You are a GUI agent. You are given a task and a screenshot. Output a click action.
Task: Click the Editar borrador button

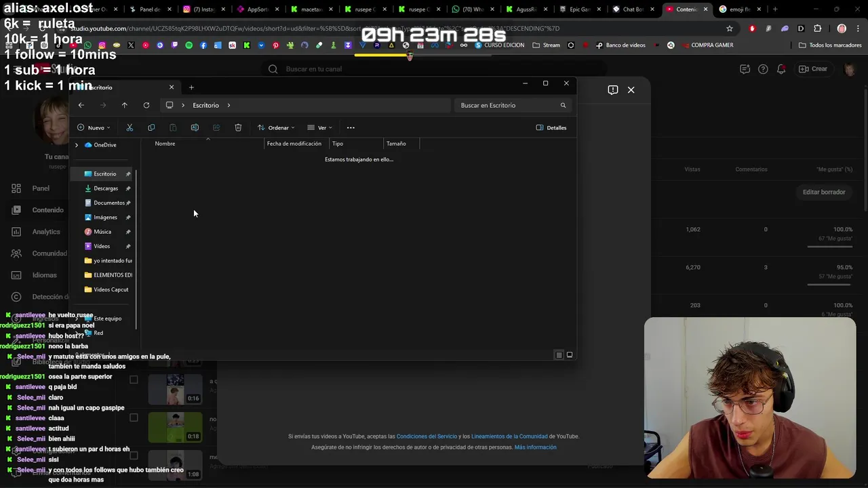[x=824, y=192]
